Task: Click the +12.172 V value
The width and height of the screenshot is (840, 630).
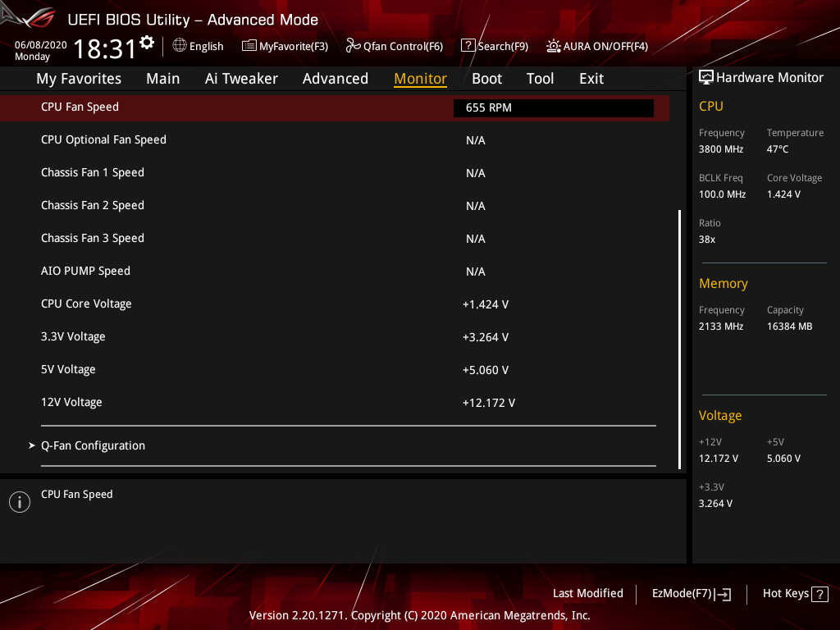Action: coord(489,403)
